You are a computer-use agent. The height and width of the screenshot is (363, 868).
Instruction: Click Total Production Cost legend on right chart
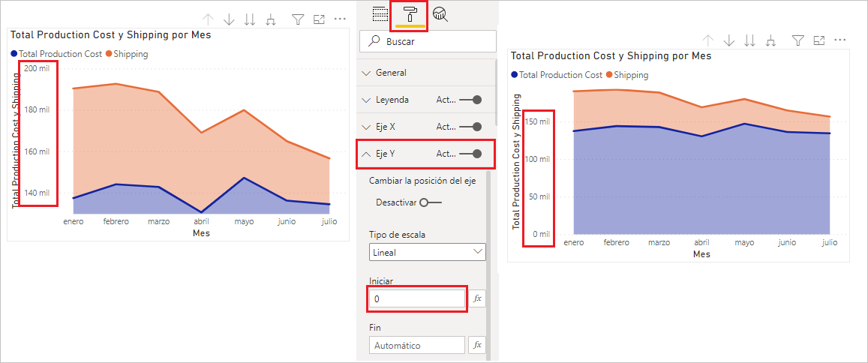[557, 75]
